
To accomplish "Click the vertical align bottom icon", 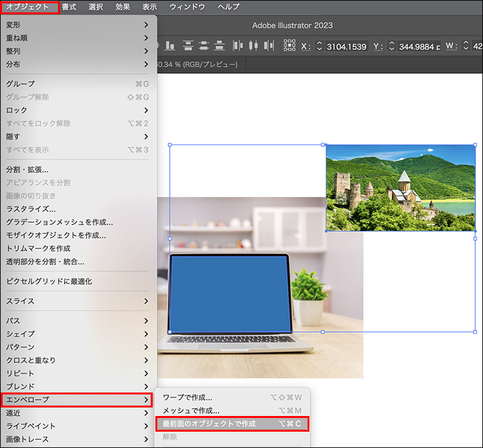I will pyautogui.click(x=170, y=46).
